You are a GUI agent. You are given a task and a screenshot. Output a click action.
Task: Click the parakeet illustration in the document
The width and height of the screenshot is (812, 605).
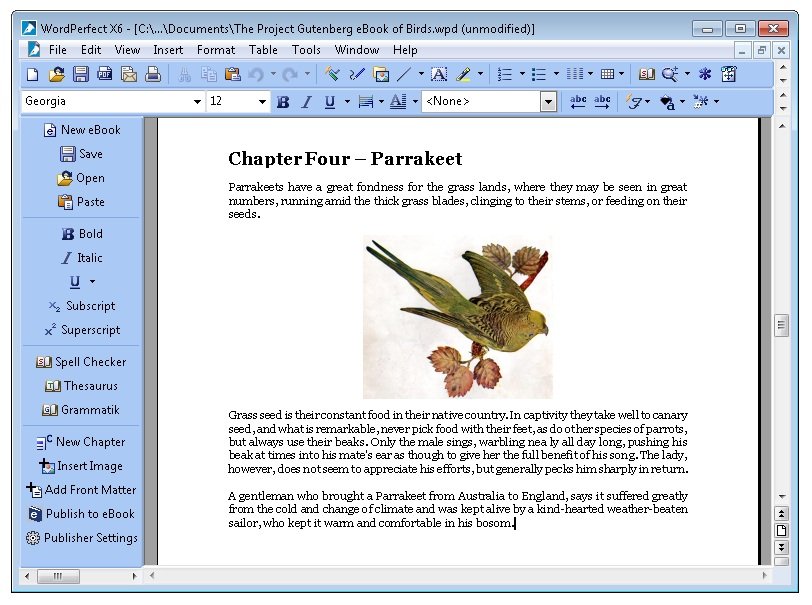pyautogui.click(x=457, y=317)
